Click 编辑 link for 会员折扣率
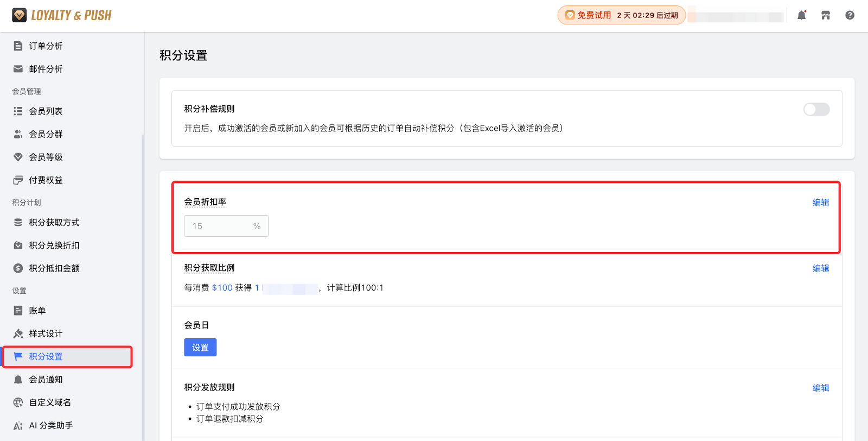The image size is (868, 441). click(x=820, y=203)
